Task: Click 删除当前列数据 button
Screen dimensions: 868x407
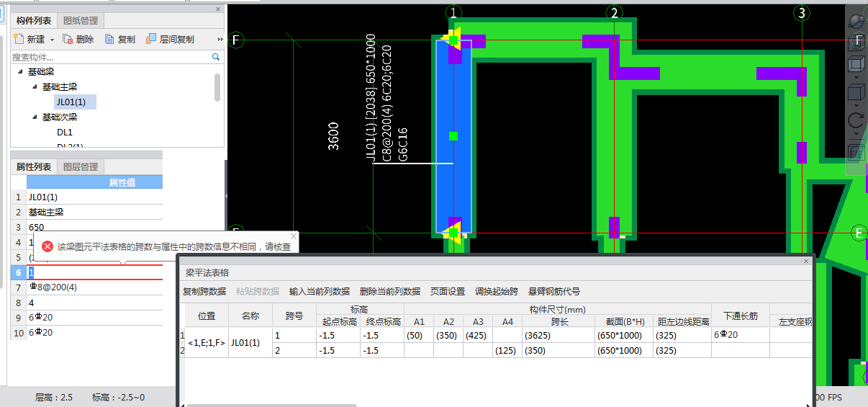Action: [390, 292]
